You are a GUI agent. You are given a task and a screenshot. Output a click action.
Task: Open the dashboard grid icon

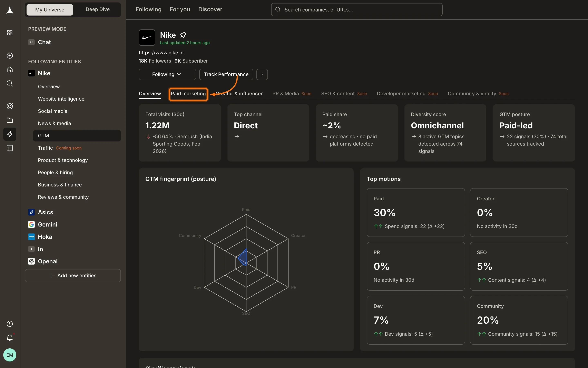click(x=10, y=33)
